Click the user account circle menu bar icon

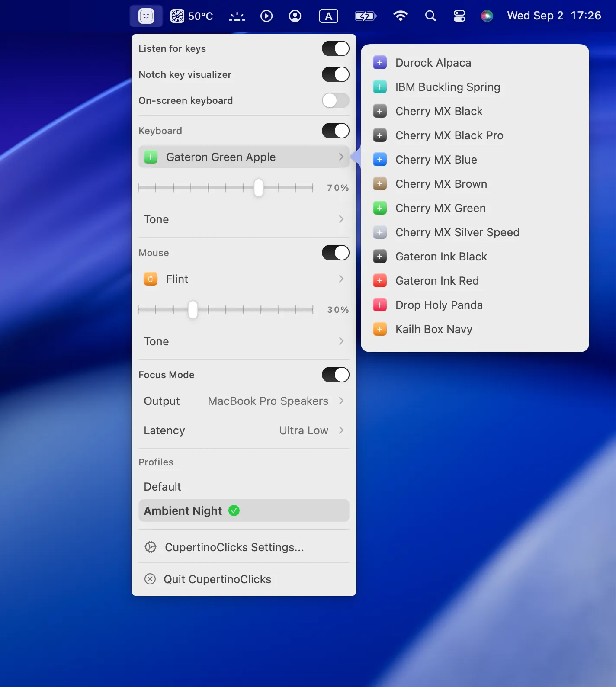[x=295, y=16]
